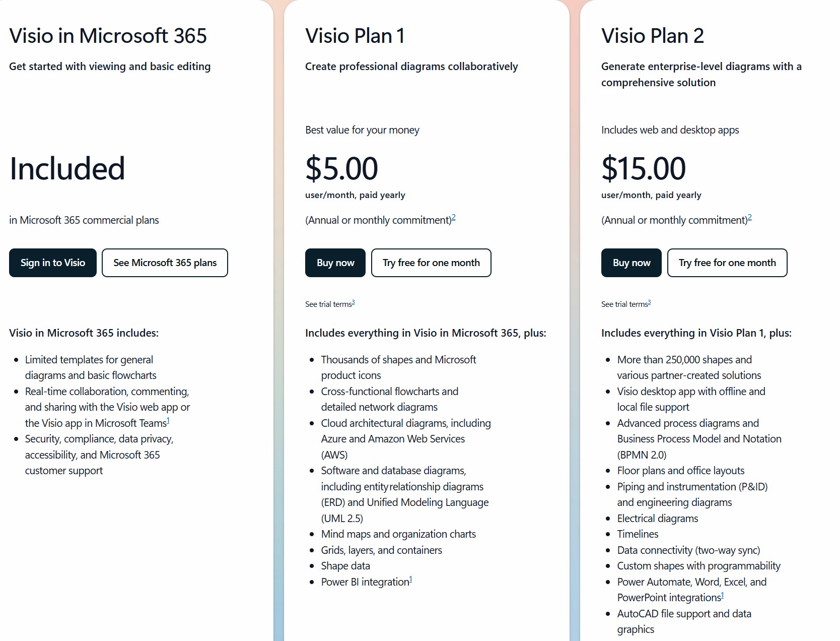Try Visio Plan 2 free for one month
The width and height of the screenshot is (840, 641).
coord(727,263)
